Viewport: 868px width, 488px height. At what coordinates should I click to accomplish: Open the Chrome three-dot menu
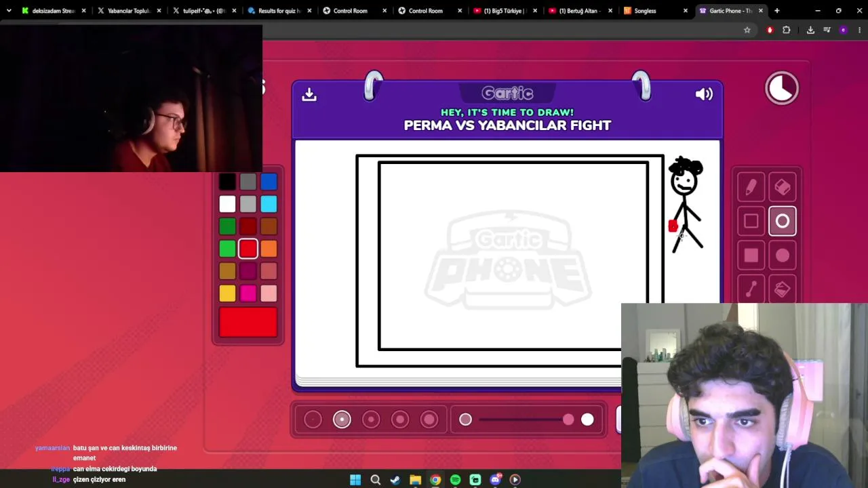coord(860,30)
